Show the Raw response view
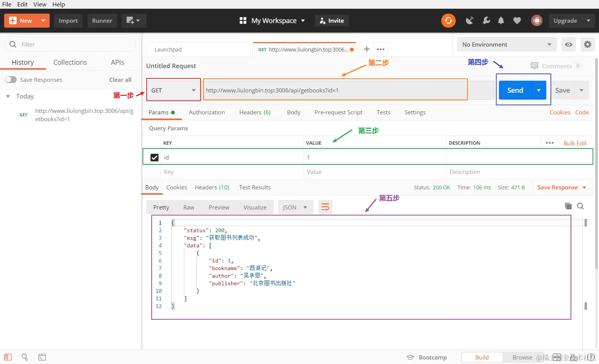The width and height of the screenshot is (599, 364). pos(189,207)
